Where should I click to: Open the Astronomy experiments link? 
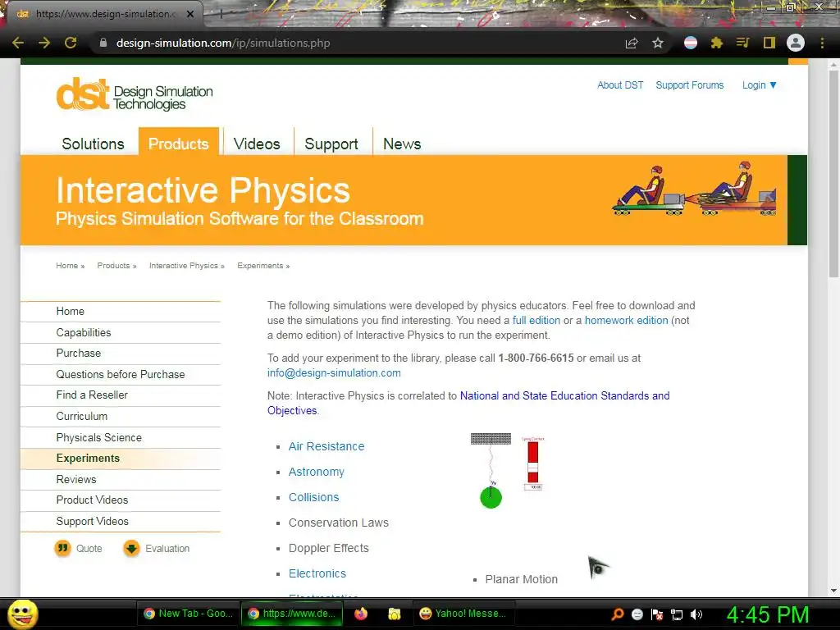(316, 472)
